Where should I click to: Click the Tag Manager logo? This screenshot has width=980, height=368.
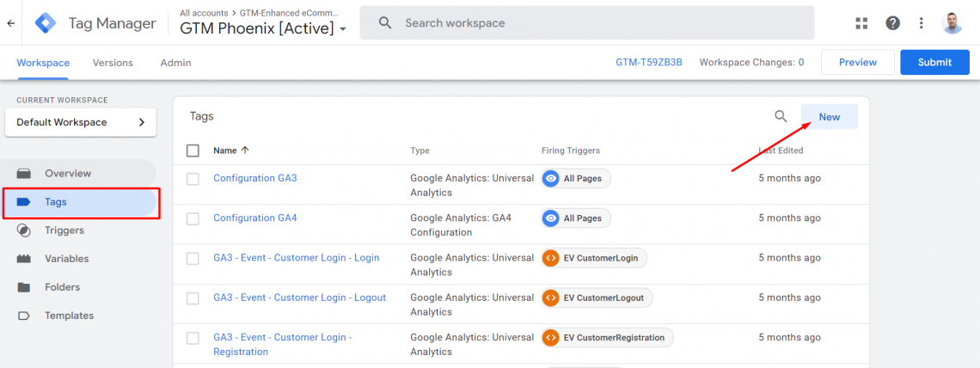coord(45,23)
